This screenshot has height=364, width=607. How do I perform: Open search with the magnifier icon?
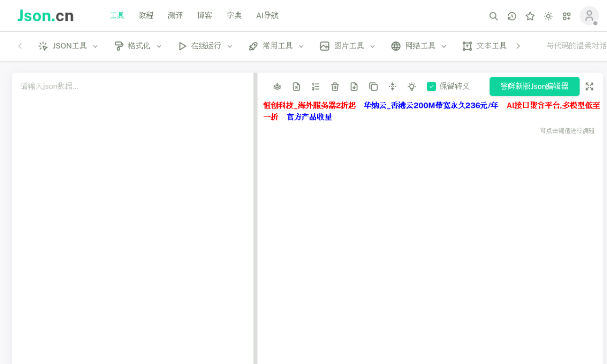(493, 16)
